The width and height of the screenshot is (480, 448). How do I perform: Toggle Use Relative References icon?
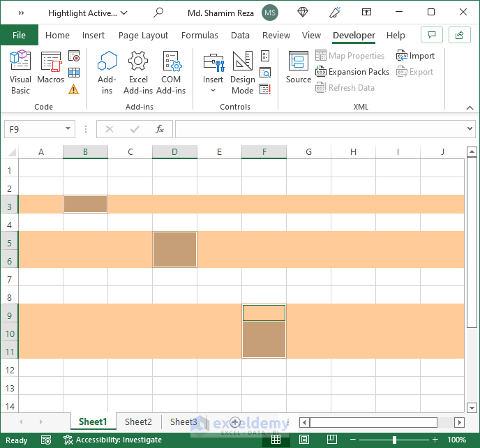click(x=74, y=73)
